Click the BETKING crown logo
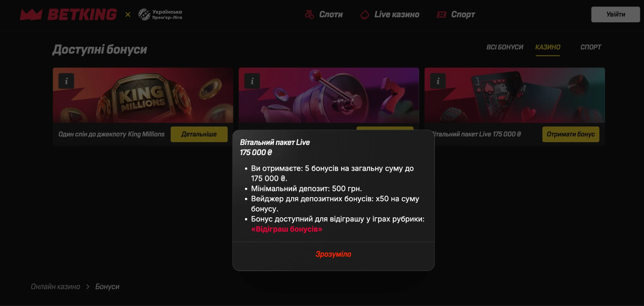644x306 pixels. click(x=68, y=14)
